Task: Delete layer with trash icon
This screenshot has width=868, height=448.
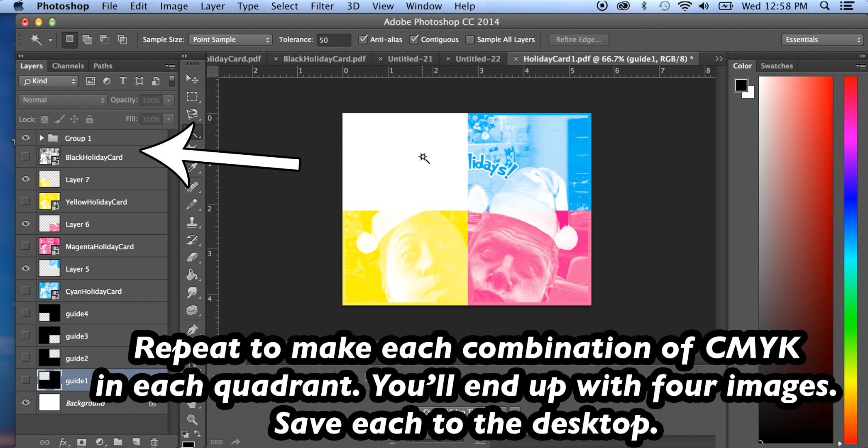Action: click(x=154, y=442)
